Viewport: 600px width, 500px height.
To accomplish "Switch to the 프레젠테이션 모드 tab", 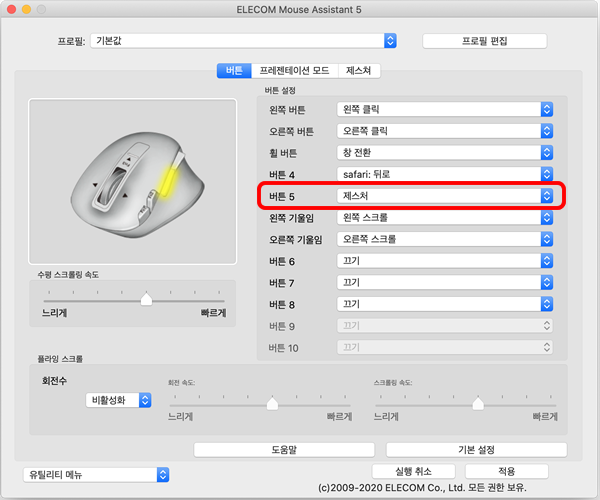I will tap(295, 70).
